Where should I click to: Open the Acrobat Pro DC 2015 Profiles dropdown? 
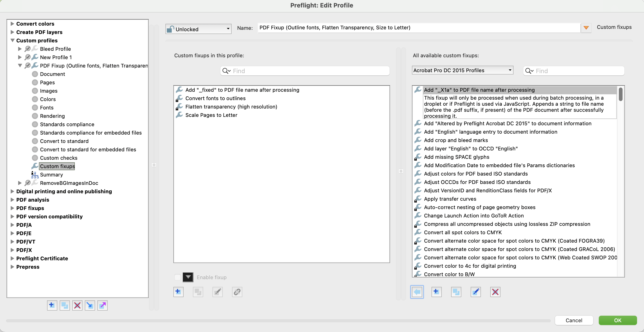(462, 70)
